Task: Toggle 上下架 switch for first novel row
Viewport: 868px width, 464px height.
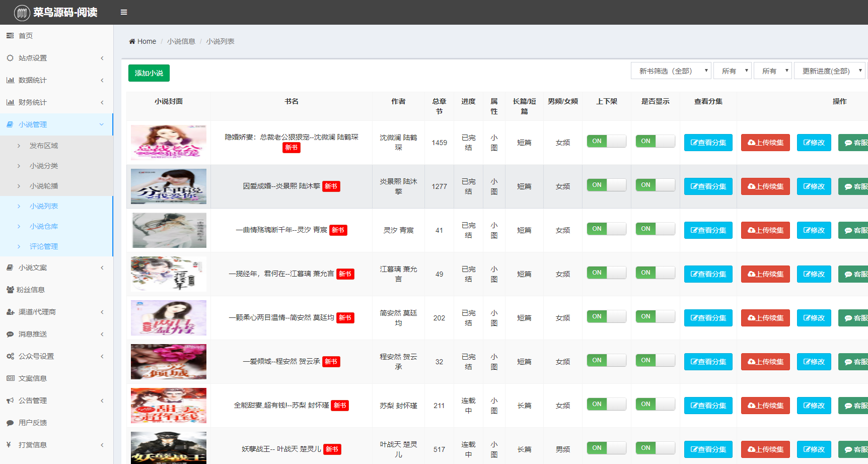Action: (x=606, y=142)
